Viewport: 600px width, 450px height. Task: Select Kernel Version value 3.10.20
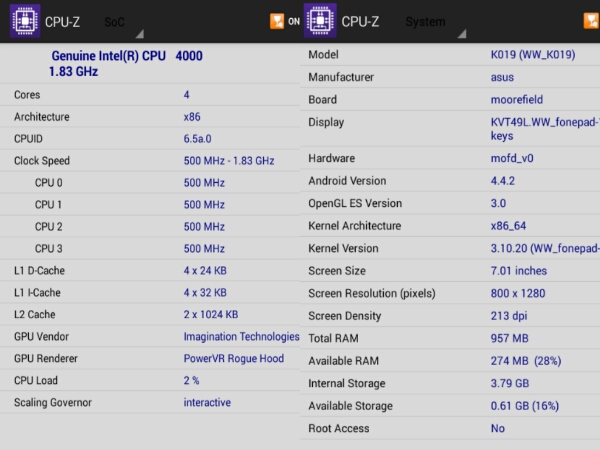pos(545,248)
